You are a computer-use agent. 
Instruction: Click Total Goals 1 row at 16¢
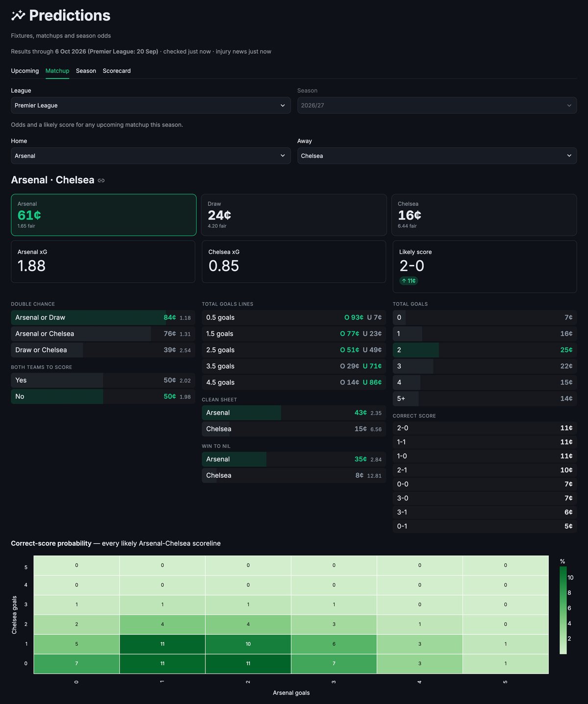click(x=485, y=334)
